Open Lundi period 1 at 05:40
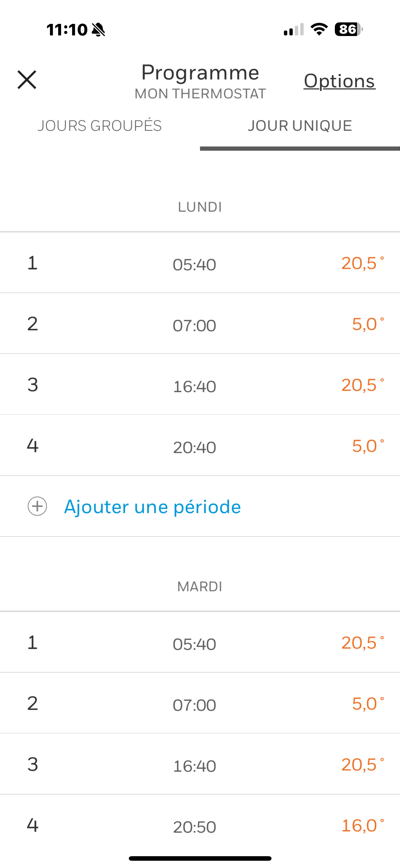The width and height of the screenshot is (400, 868). pyautogui.click(x=194, y=265)
